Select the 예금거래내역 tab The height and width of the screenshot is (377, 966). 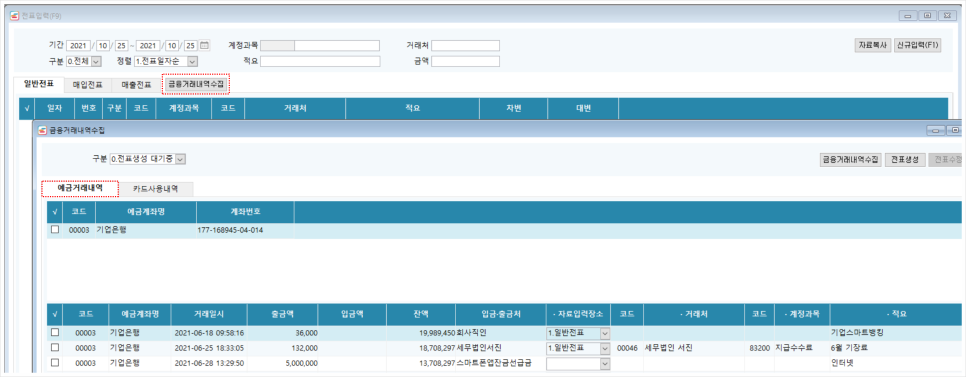tap(80, 188)
